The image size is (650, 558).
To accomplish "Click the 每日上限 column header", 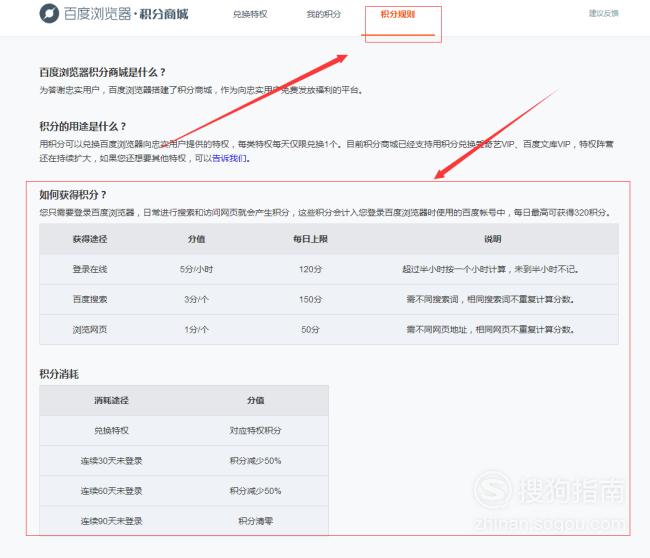I will tap(310, 239).
